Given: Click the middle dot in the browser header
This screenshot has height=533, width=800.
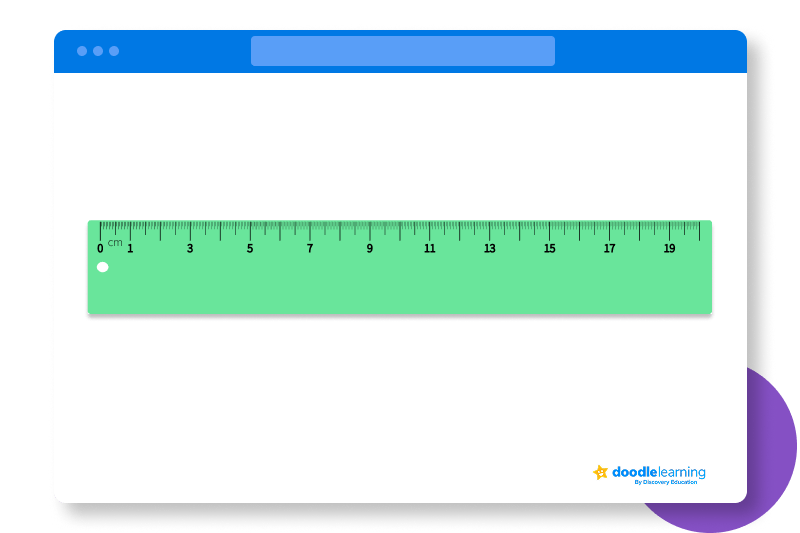Looking at the screenshot, I should click(98, 51).
